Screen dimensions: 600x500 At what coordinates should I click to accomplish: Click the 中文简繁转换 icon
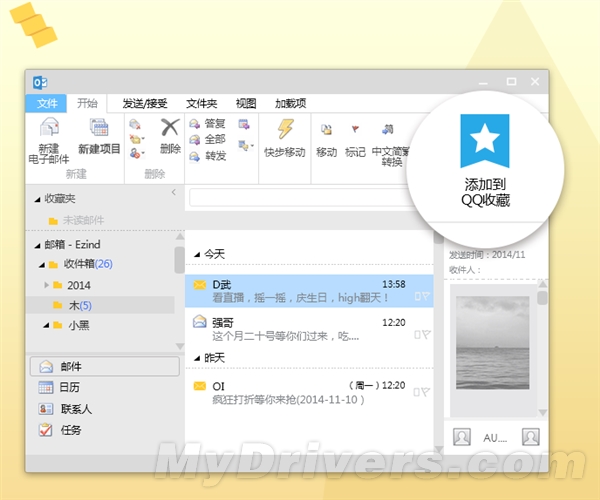coord(388,129)
